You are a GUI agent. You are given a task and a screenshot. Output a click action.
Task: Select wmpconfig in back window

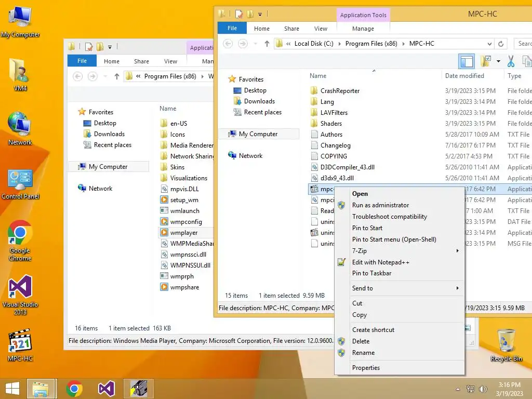click(186, 222)
